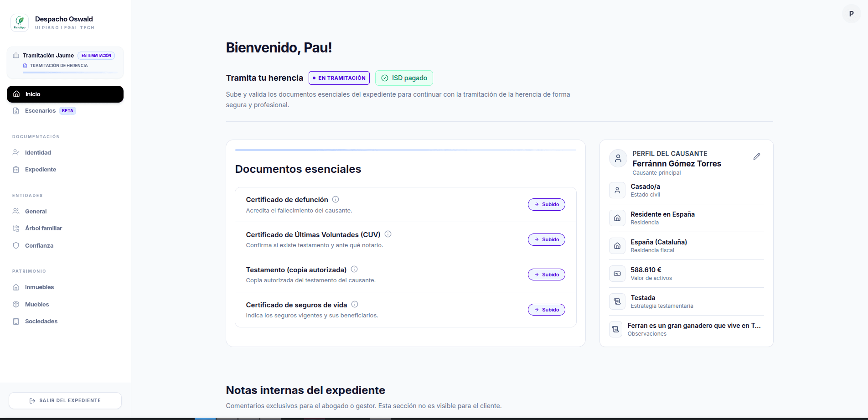
Task: Edit the causante profile with the pencil icon
Action: 757,156
